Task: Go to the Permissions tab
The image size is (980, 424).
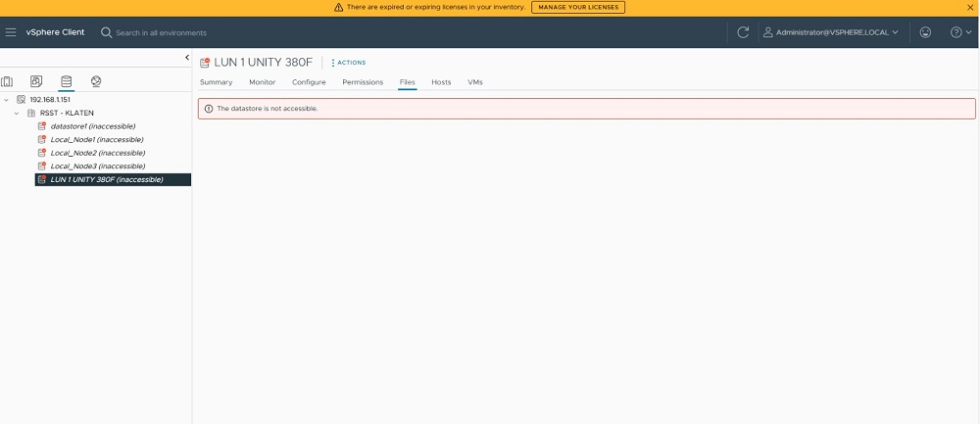Action: coord(363,82)
